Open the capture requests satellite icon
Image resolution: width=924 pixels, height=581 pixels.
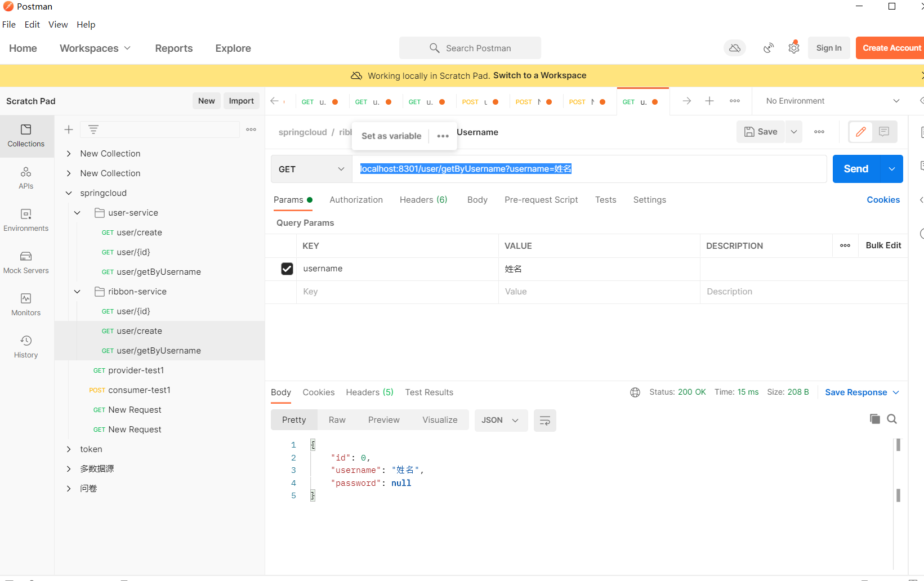coord(769,48)
